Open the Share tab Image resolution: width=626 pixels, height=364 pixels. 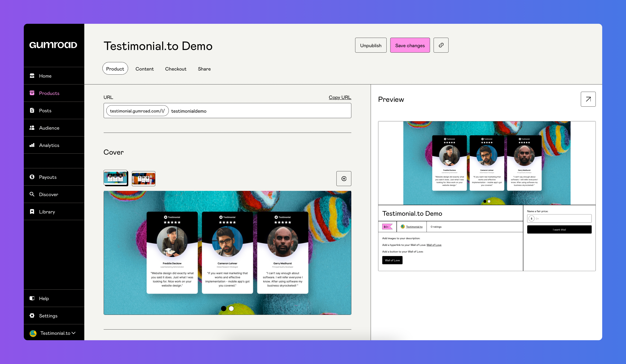point(204,69)
